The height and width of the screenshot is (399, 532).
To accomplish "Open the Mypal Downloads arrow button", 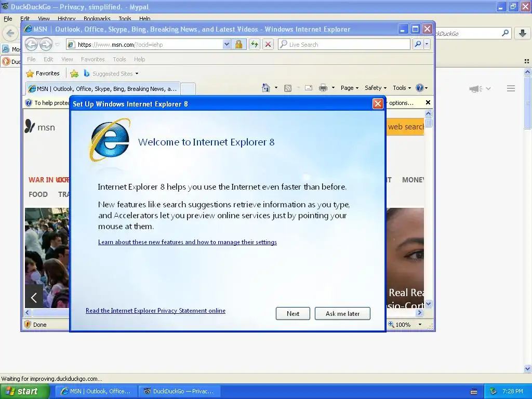I will click(x=523, y=33).
